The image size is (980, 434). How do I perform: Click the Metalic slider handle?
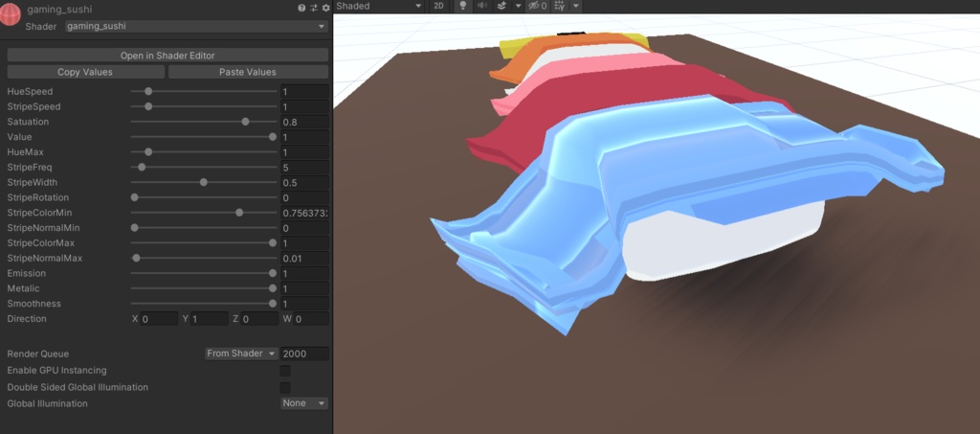coord(273,288)
